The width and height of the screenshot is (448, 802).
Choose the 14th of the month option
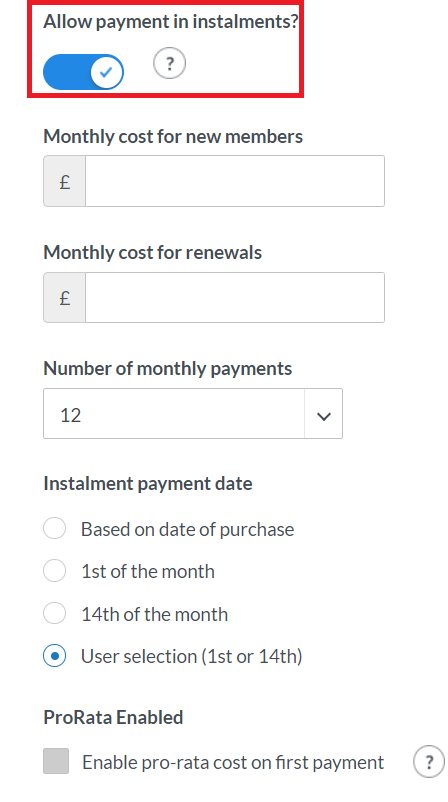[x=54, y=613]
